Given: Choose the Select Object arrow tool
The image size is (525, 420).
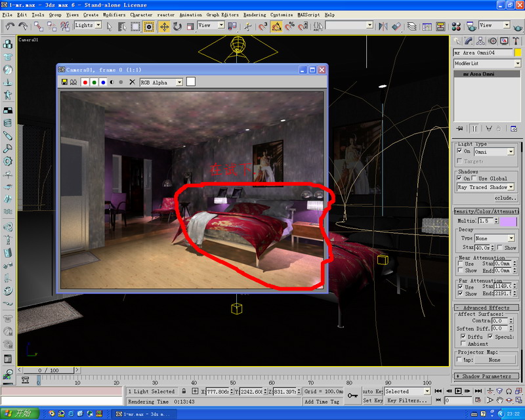Looking at the screenshot, I should pos(109,26).
